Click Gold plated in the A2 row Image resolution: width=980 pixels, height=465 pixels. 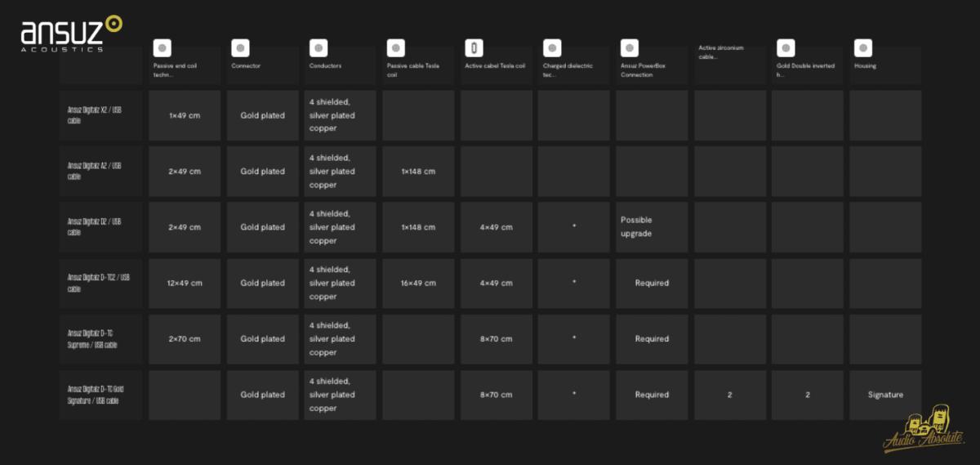point(263,172)
